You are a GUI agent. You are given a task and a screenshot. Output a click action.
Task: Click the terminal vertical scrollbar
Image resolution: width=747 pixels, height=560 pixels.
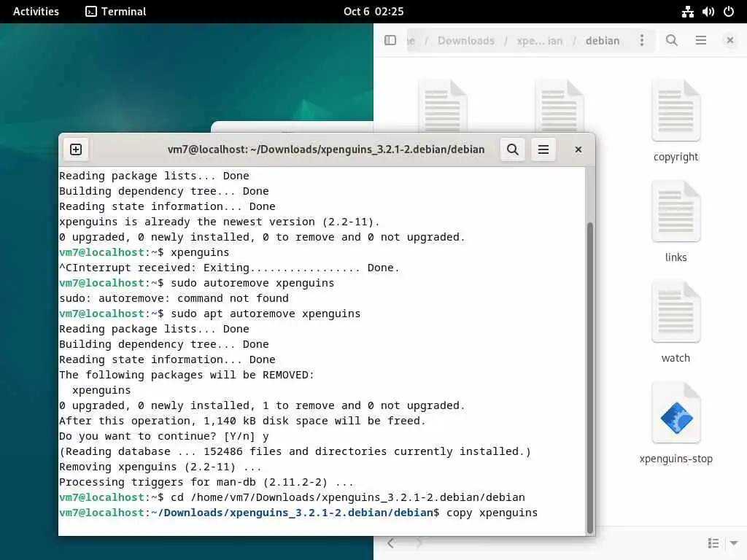point(589,377)
